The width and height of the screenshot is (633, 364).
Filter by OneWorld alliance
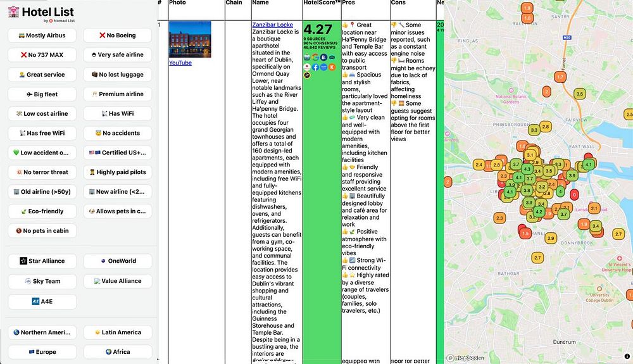pyautogui.click(x=118, y=261)
